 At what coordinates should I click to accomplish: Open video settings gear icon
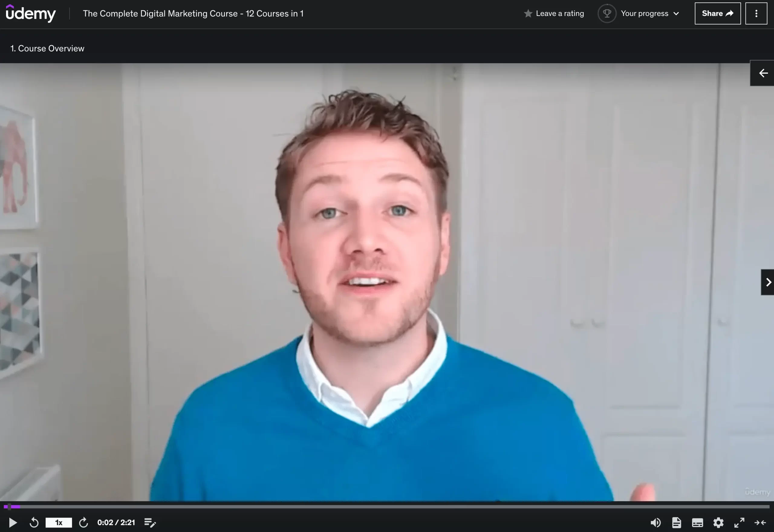pyautogui.click(x=719, y=522)
